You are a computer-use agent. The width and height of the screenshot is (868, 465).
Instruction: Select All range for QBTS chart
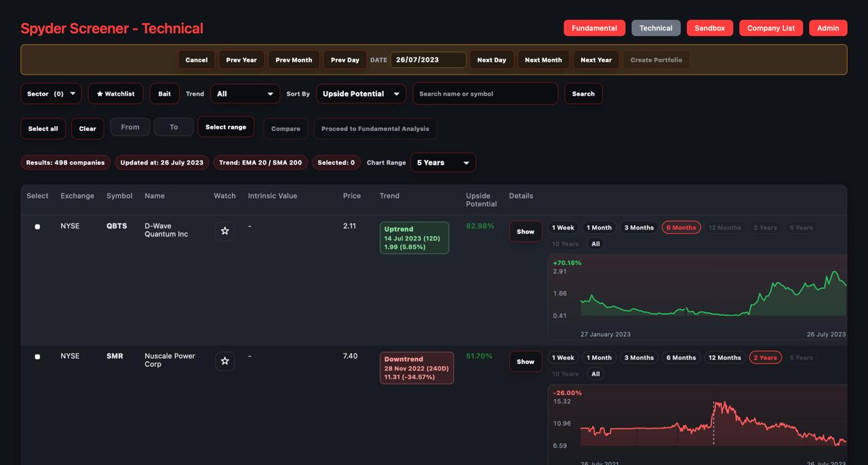pyautogui.click(x=595, y=244)
